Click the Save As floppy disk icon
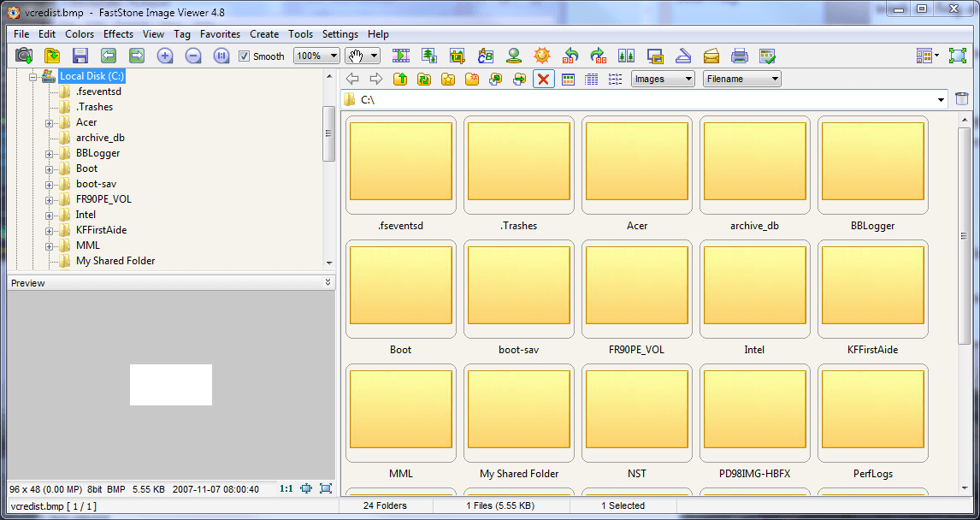Viewport: 980px width, 520px height. tap(80, 56)
